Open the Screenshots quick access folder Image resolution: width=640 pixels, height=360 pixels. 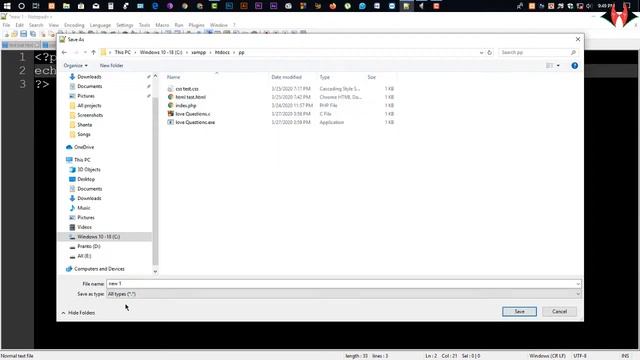click(90, 115)
